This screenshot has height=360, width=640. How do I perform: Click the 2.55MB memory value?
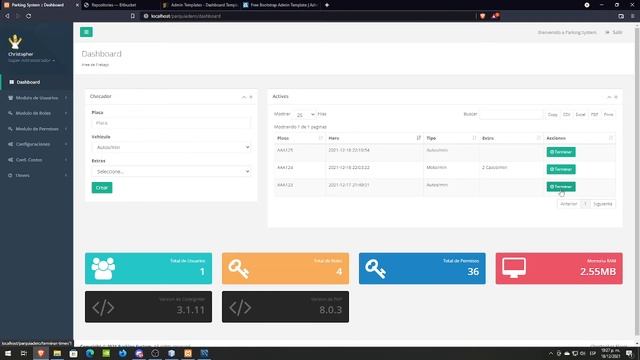click(x=598, y=272)
